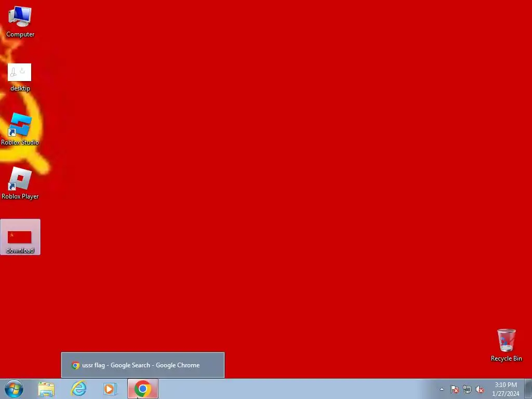532x399 pixels.
Task: Select the download image file icon
Action: [20, 237]
